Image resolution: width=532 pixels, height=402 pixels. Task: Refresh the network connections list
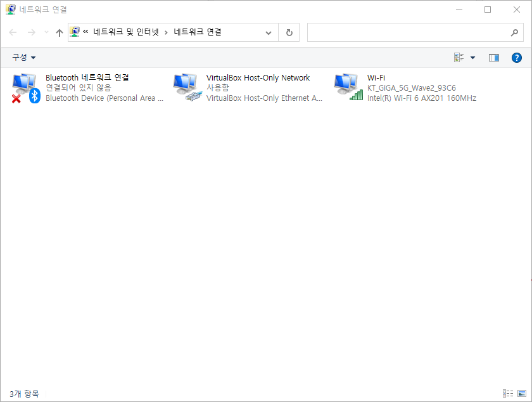point(289,32)
